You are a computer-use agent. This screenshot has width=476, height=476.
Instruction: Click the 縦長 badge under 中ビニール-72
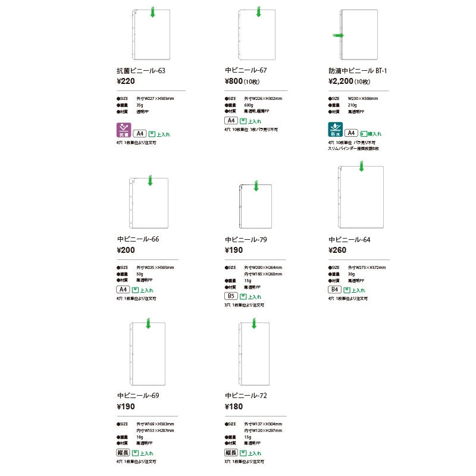coord(231,453)
